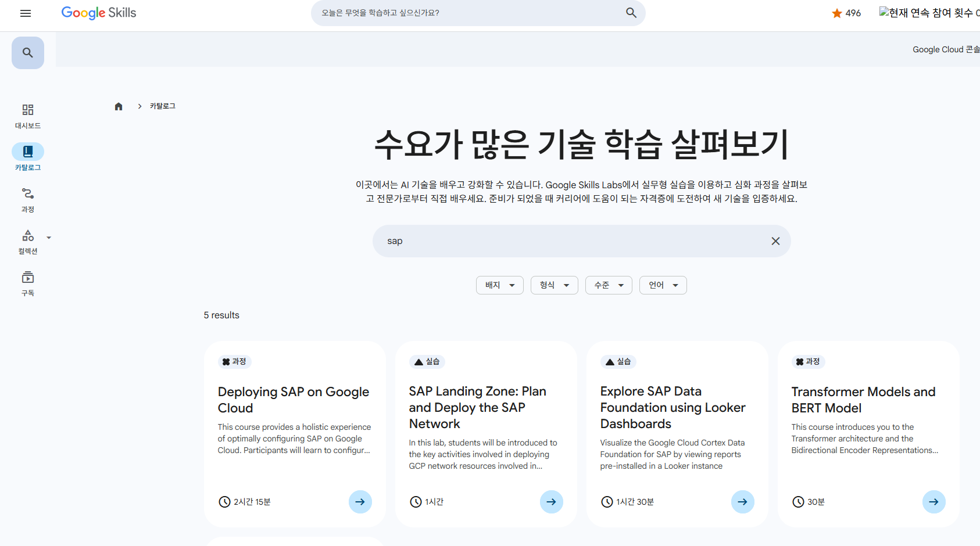Image resolution: width=980 pixels, height=546 pixels.
Task: Open the 형식 filter dropdown
Action: (x=555, y=285)
